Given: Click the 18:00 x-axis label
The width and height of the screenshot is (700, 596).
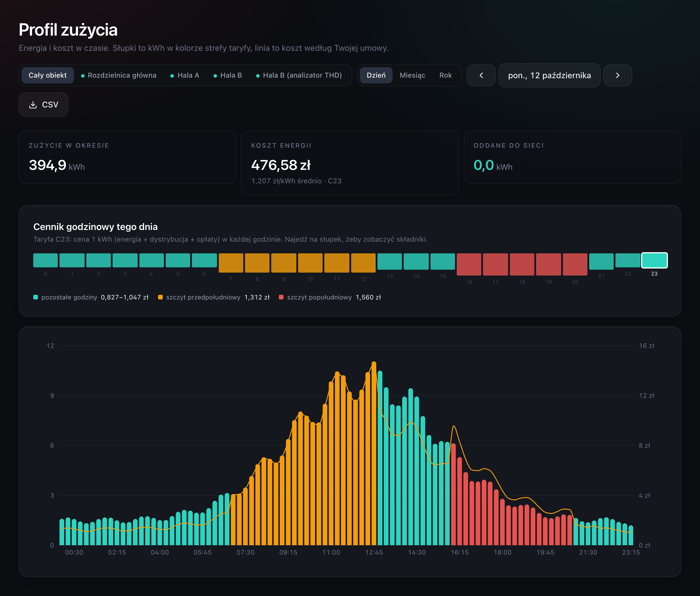Looking at the screenshot, I should tap(503, 553).
